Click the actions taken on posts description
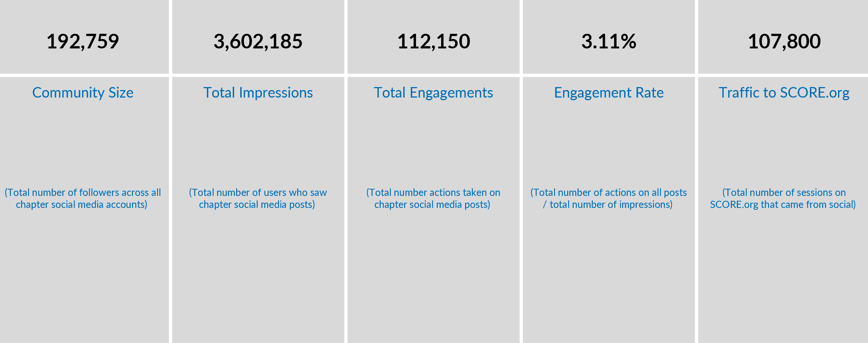This screenshot has width=868, height=343. click(433, 199)
